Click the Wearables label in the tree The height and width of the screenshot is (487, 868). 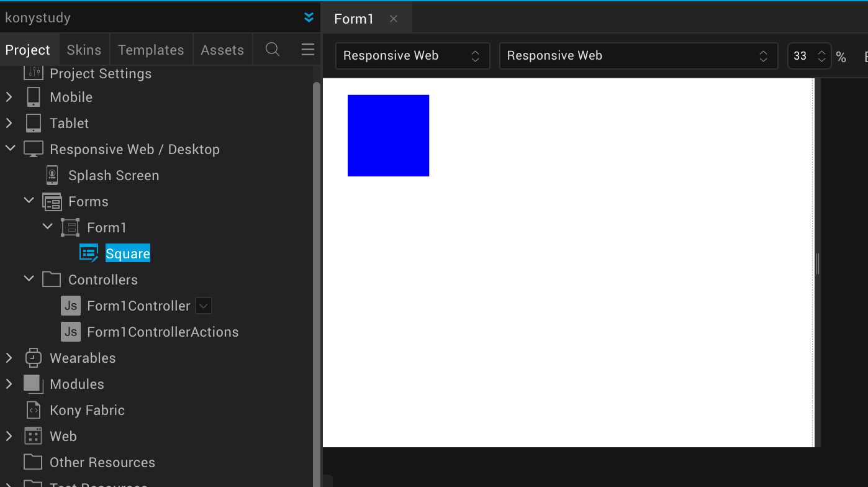click(x=83, y=358)
